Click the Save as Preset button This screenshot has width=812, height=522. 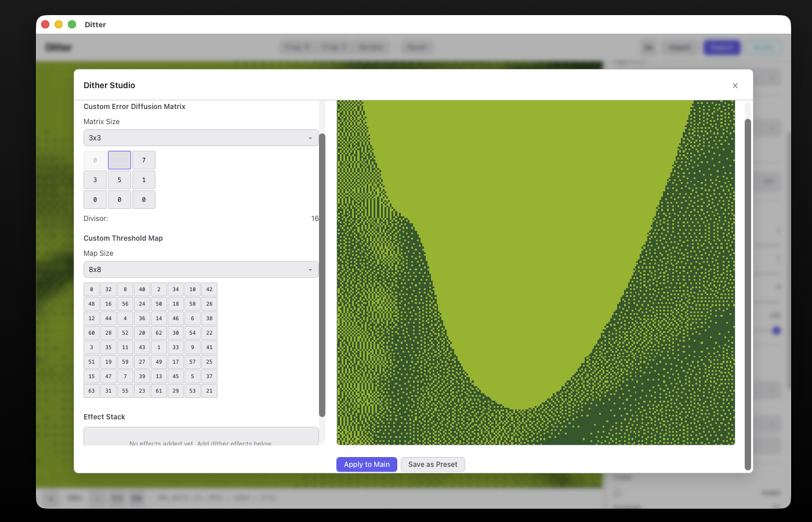pos(433,464)
